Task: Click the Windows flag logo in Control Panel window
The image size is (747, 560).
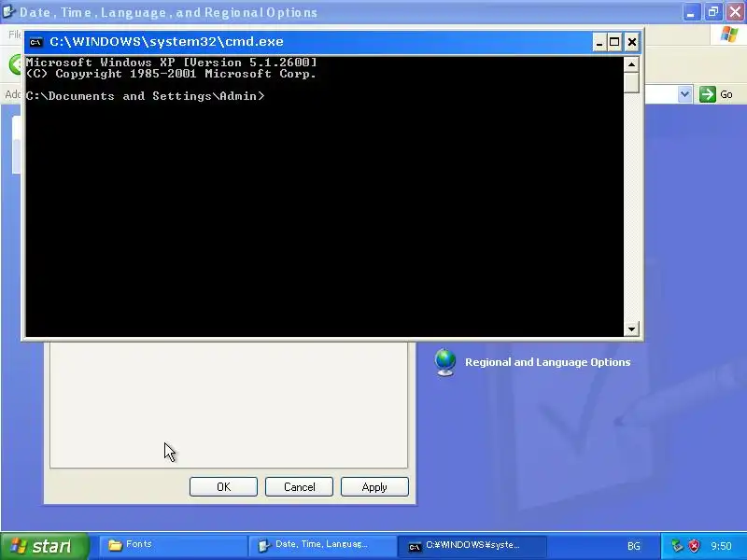Action: coord(729,35)
